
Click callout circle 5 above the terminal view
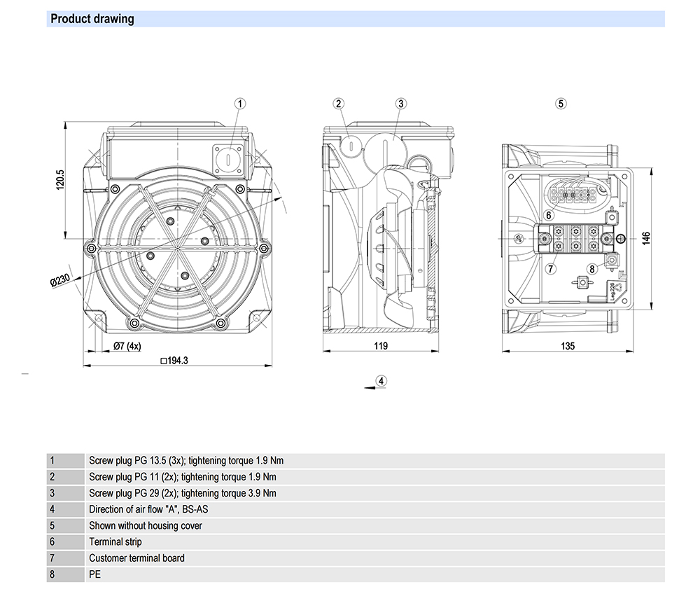[x=560, y=104]
